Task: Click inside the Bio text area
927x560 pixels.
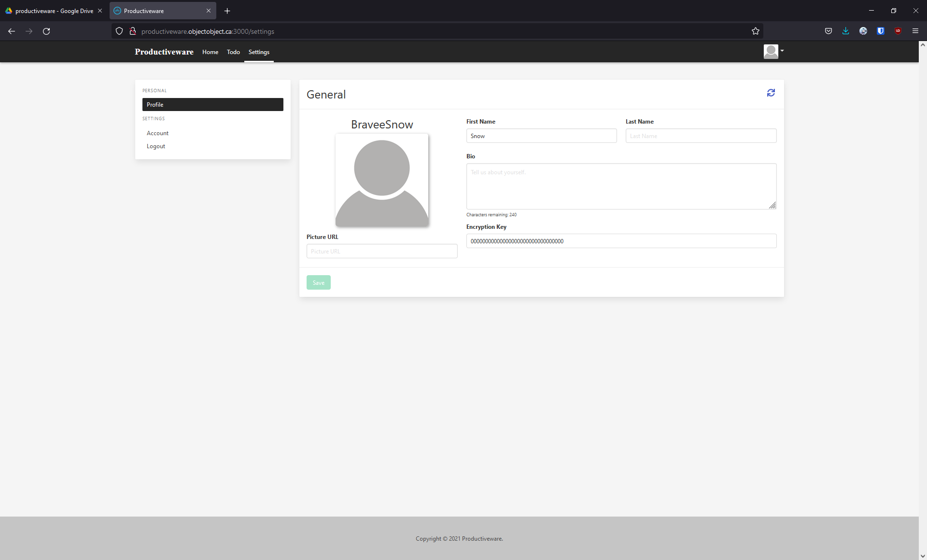Action: 621,186
